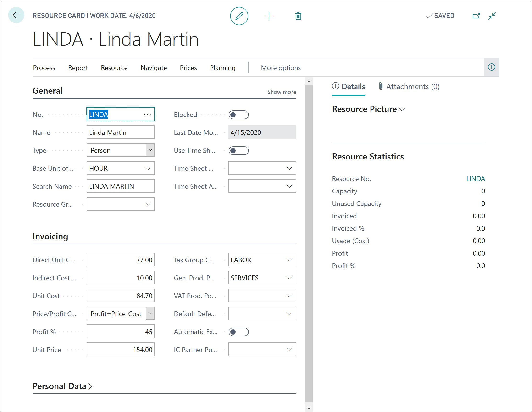Enable the Use Time Sheet switch
The height and width of the screenshot is (412, 532).
(x=238, y=150)
